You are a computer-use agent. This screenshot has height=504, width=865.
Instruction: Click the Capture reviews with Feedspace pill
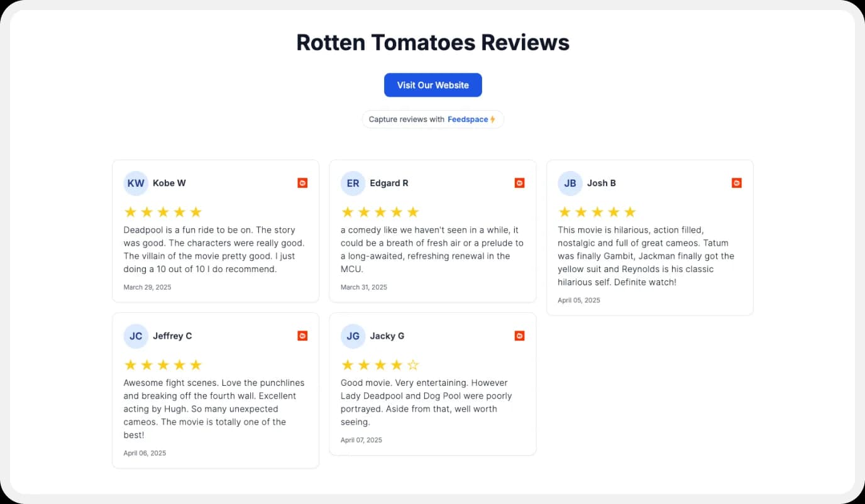(x=432, y=119)
